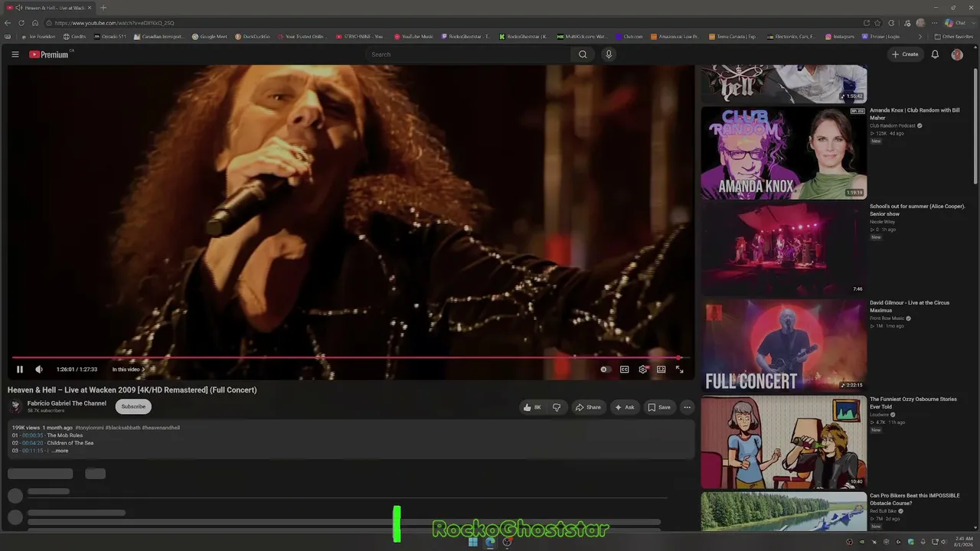Click the Club Random Podcast channel name

click(x=893, y=126)
